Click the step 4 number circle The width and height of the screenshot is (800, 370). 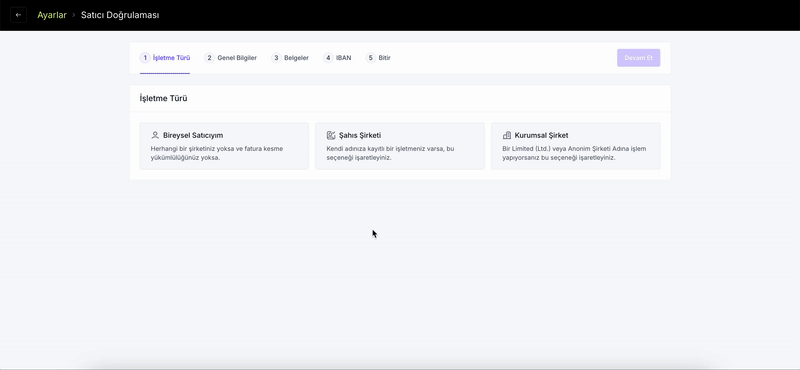(328, 58)
